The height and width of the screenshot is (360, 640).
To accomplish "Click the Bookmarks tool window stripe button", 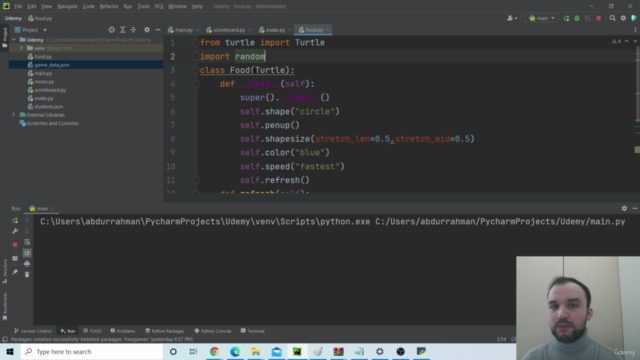I will (5, 306).
